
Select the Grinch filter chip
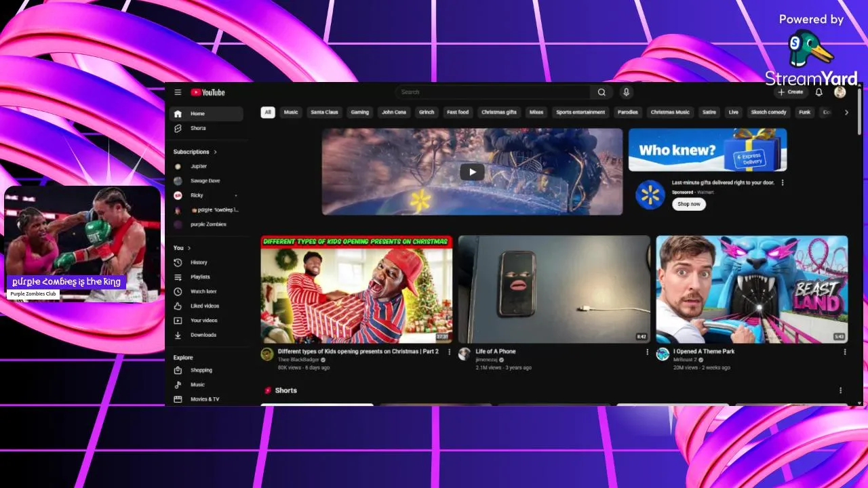click(x=427, y=113)
